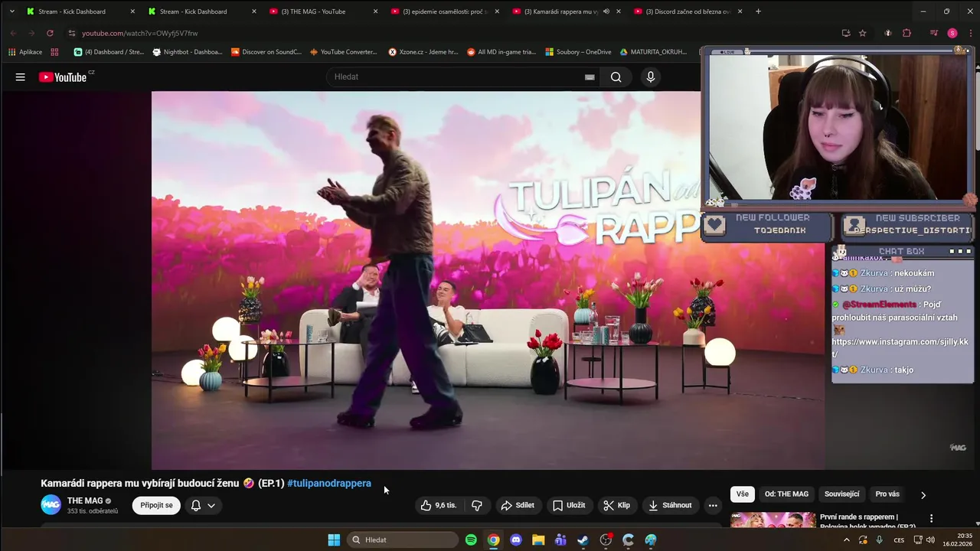The image size is (980, 551).
Task: Open Soubory – OneDrive bookmark
Action: point(578,52)
